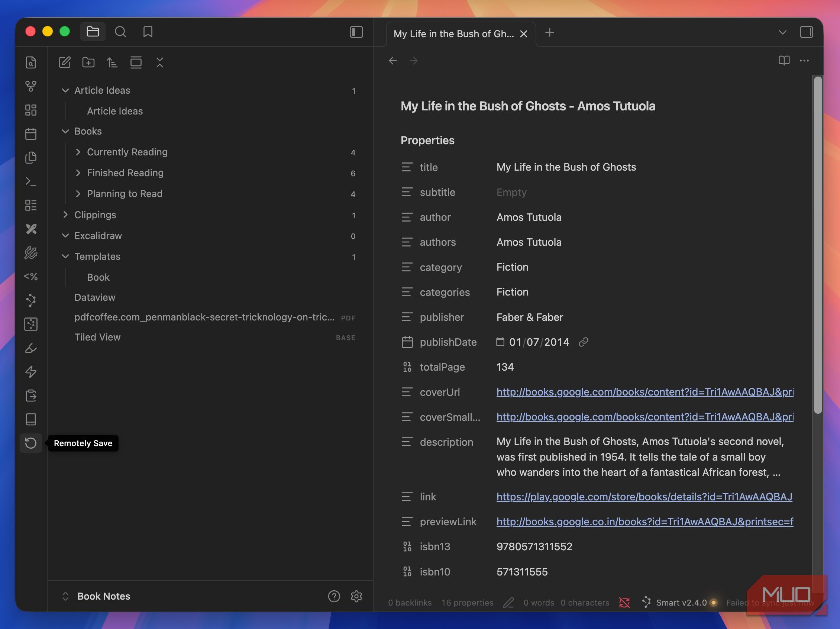840x629 pixels.
Task: Open quick switcher icon in ribbon
Action: pos(31,62)
